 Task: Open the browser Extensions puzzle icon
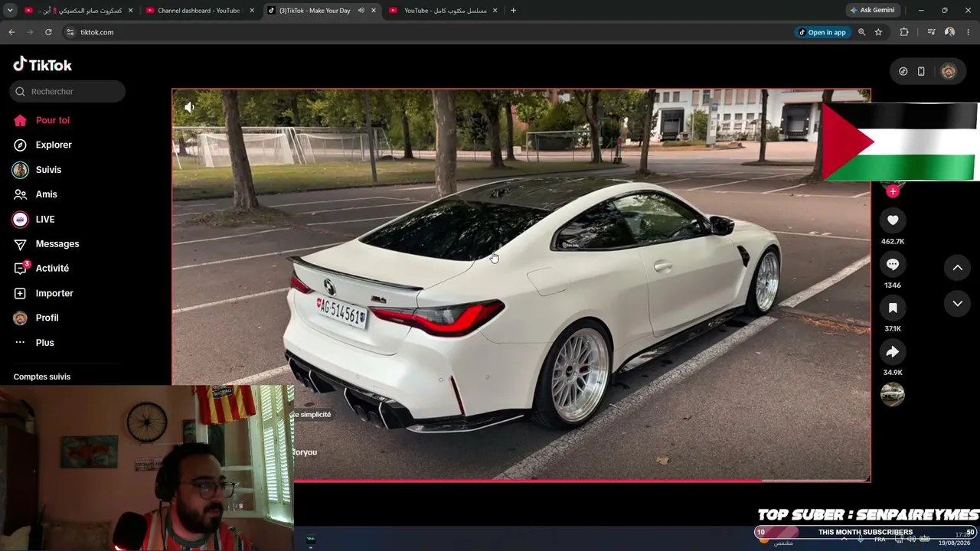[x=904, y=32]
